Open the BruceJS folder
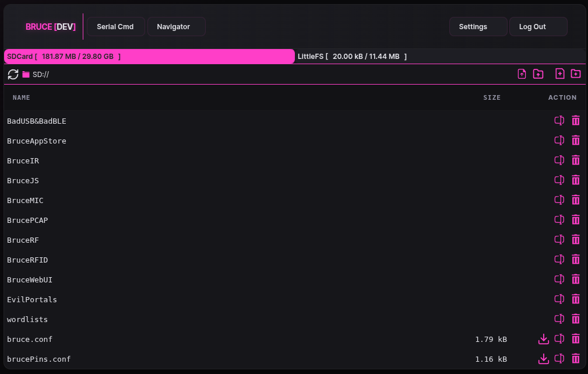The image size is (588, 374). pyautogui.click(x=23, y=181)
